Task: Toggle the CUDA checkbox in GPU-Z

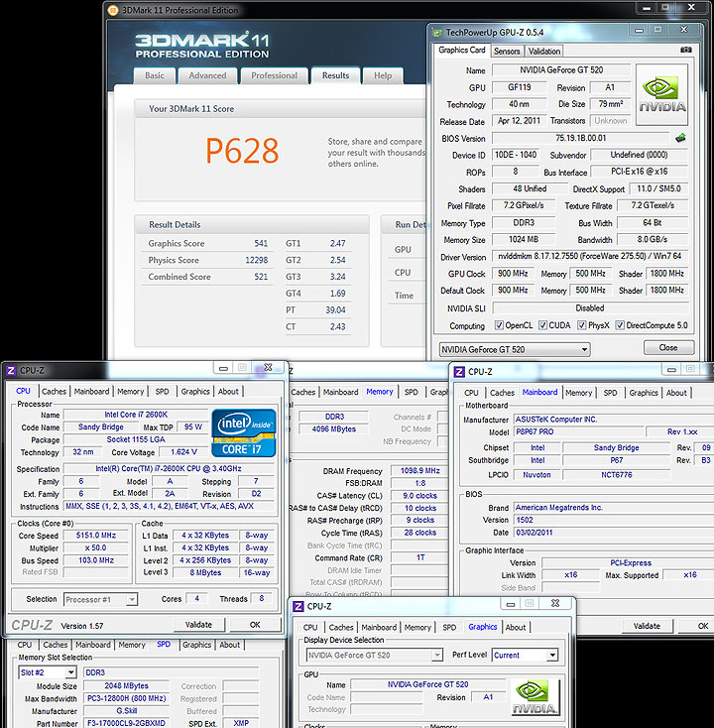Action: [542, 325]
